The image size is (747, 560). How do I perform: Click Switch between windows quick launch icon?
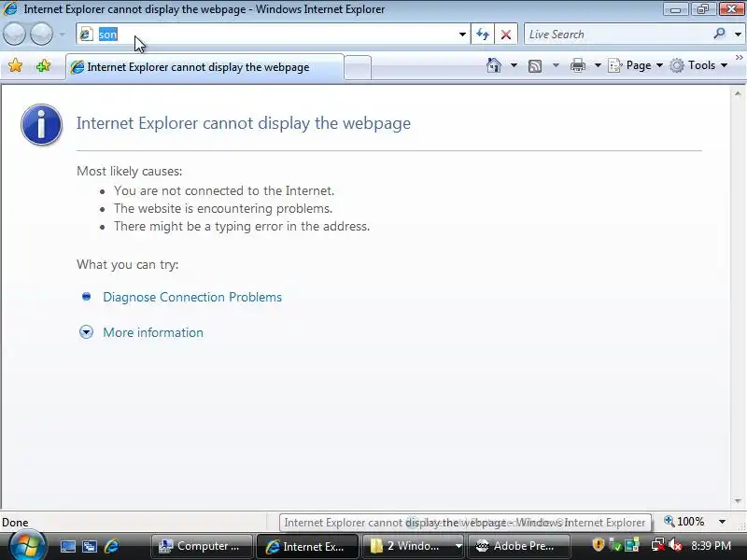coord(90,546)
